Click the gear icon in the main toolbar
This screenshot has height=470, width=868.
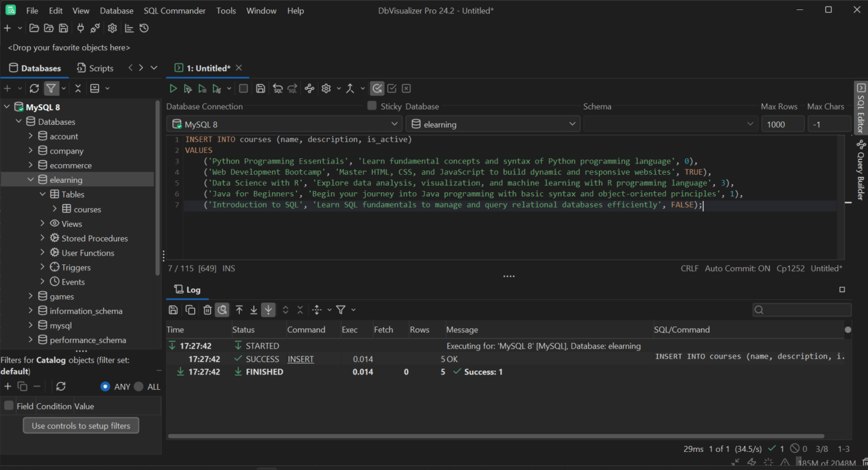click(112, 28)
